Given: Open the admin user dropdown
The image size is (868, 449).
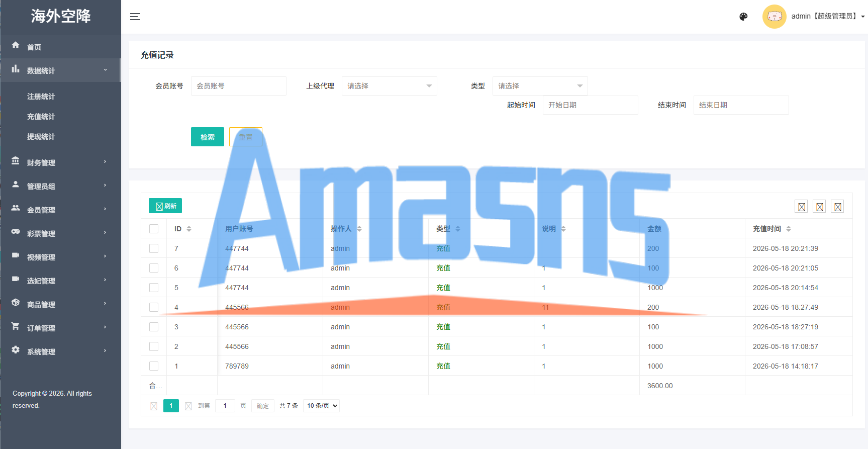Looking at the screenshot, I should (828, 17).
